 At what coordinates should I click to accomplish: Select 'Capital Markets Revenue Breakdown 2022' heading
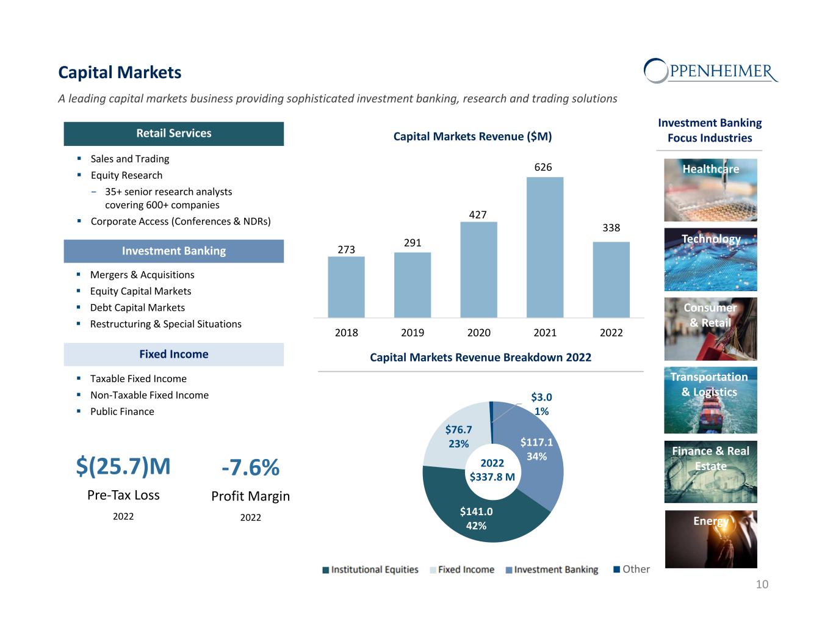[x=481, y=358]
